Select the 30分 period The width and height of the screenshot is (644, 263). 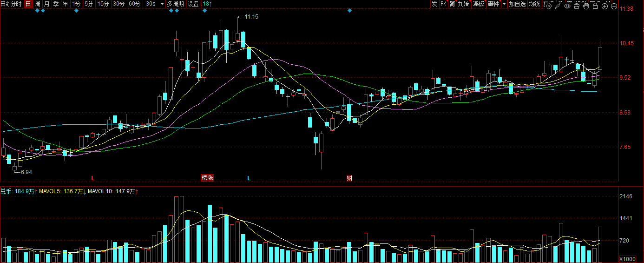(118, 4)
